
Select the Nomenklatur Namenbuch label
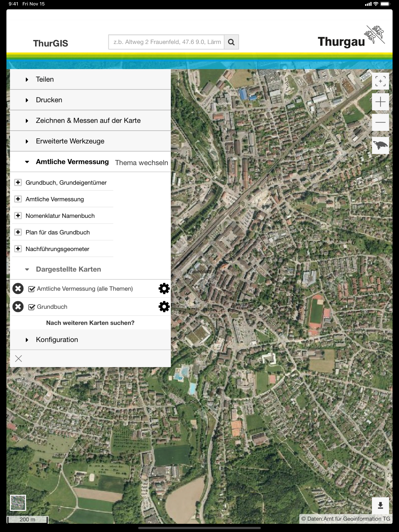point(60,216)
